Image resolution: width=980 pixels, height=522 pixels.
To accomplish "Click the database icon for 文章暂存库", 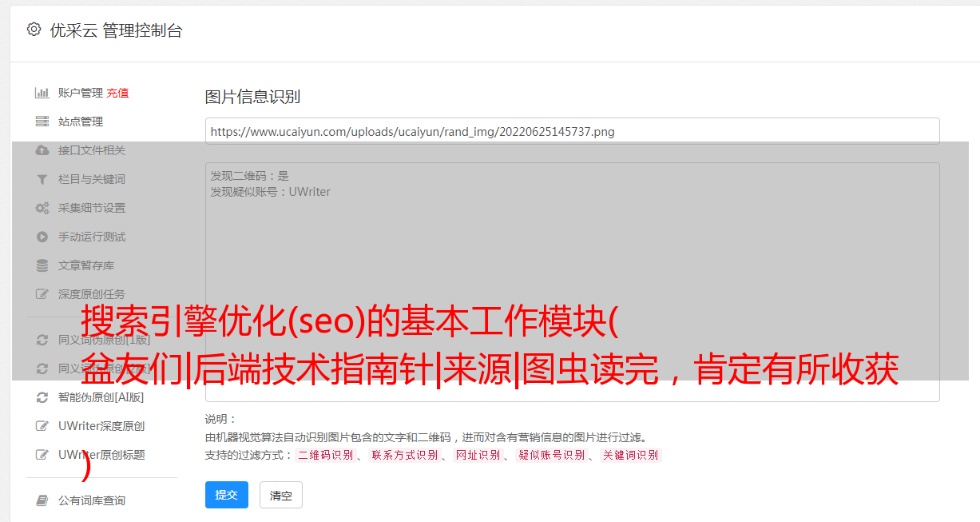I will pyautogui.click(x=42, y=265).
